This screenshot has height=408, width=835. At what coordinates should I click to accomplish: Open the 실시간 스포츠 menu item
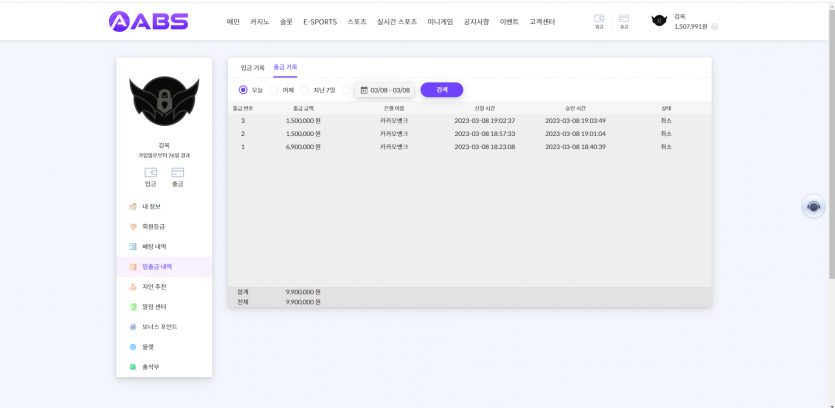397,22
